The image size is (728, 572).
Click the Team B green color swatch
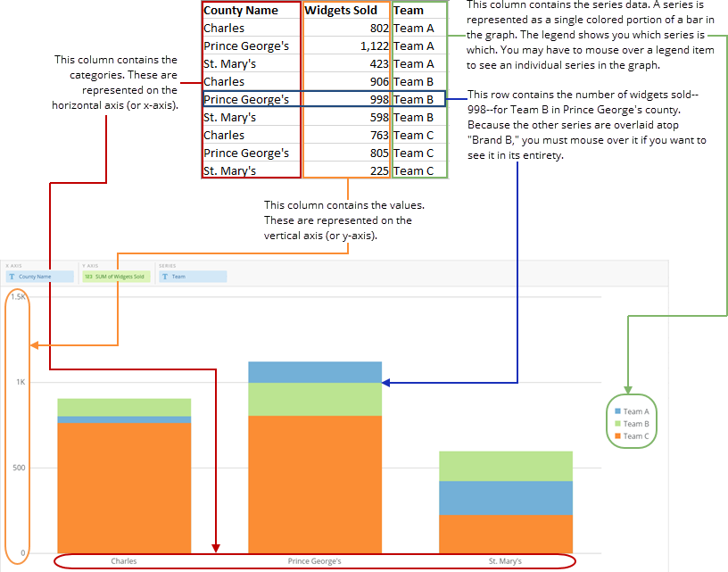point(617,423)
